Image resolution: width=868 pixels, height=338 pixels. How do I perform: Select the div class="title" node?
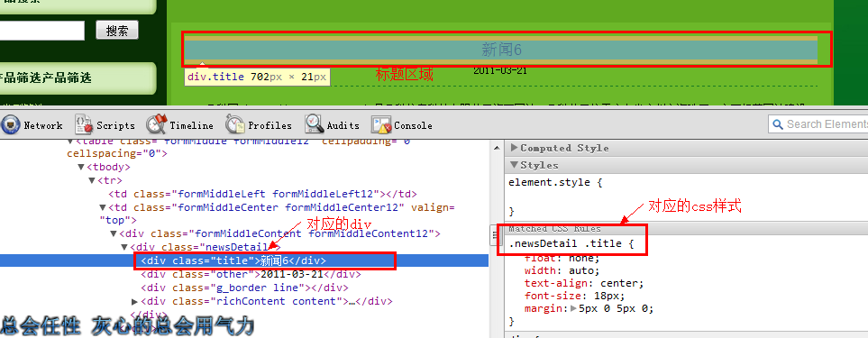(233, 260)
